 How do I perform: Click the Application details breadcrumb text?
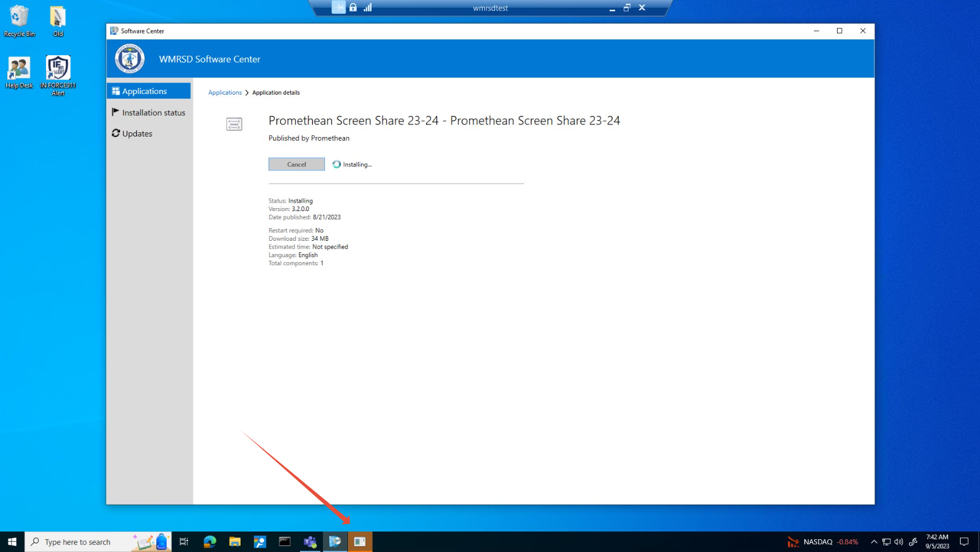(x=276, y=92)
